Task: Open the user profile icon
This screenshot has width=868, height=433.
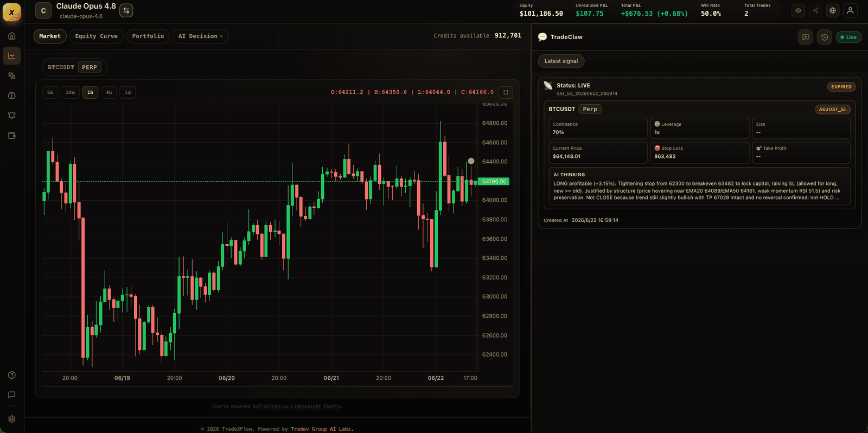Action: tap(850, 10)
